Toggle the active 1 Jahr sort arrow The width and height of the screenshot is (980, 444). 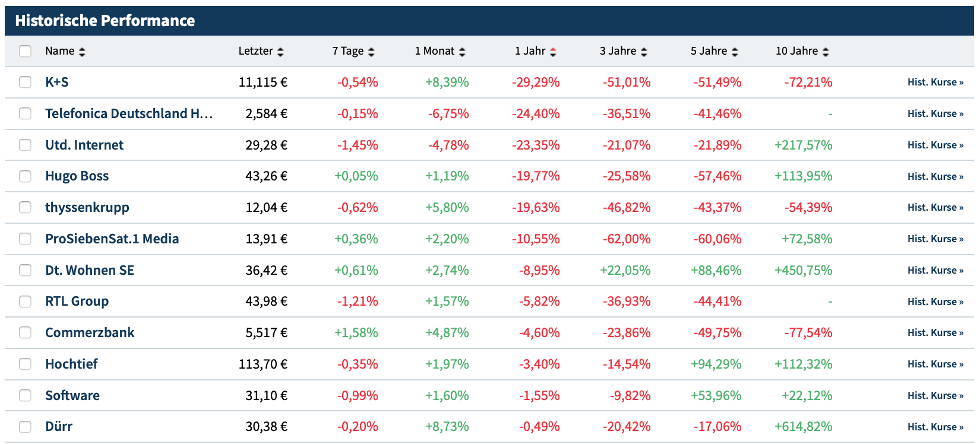[553, 52]
